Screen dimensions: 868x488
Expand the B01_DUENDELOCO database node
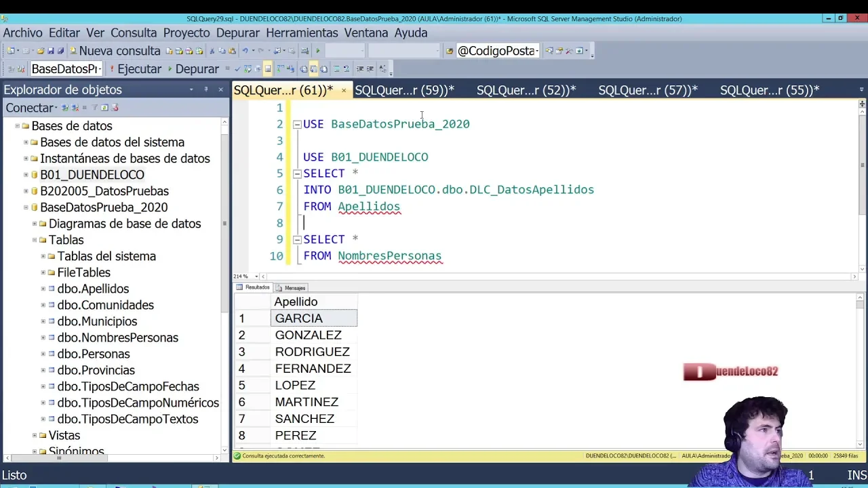(26, 175)
